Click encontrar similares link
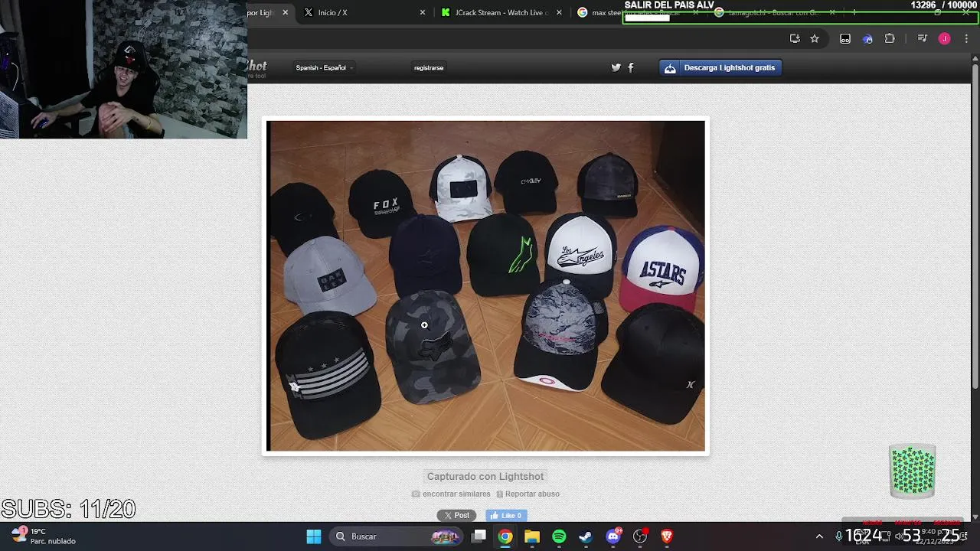980x551 pixels. [456, 494]
